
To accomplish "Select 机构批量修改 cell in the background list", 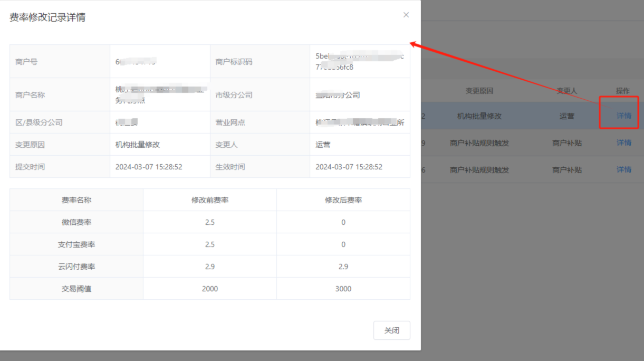I will pos(479,116).
